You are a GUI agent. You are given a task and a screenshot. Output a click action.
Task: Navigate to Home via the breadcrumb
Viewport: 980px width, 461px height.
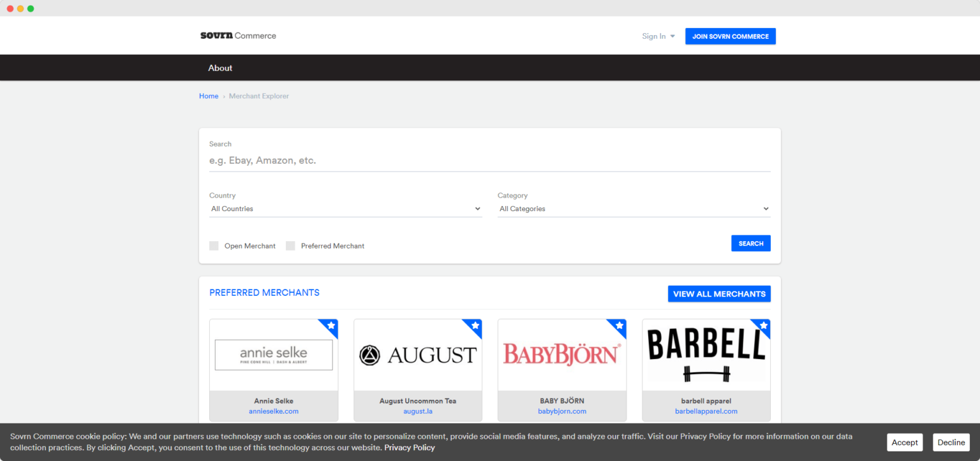[209, 96]
